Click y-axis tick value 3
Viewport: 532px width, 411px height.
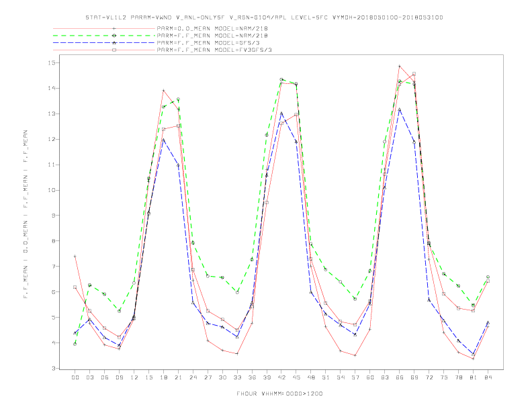point(53,368)
